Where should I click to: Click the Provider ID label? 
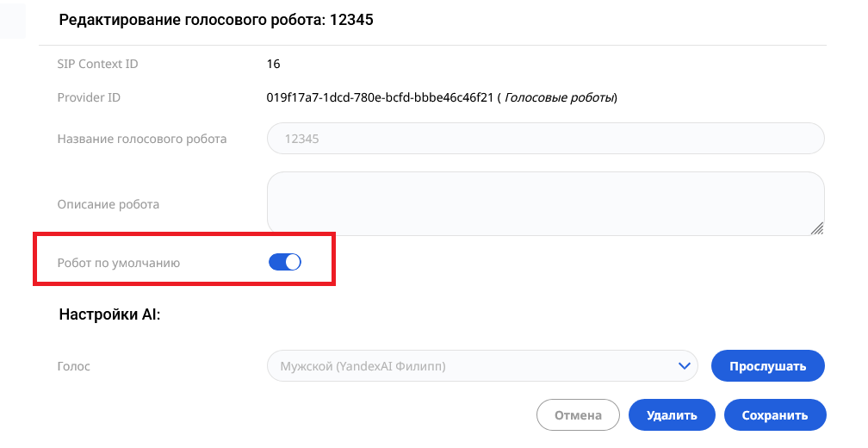[x=89, y=97]
